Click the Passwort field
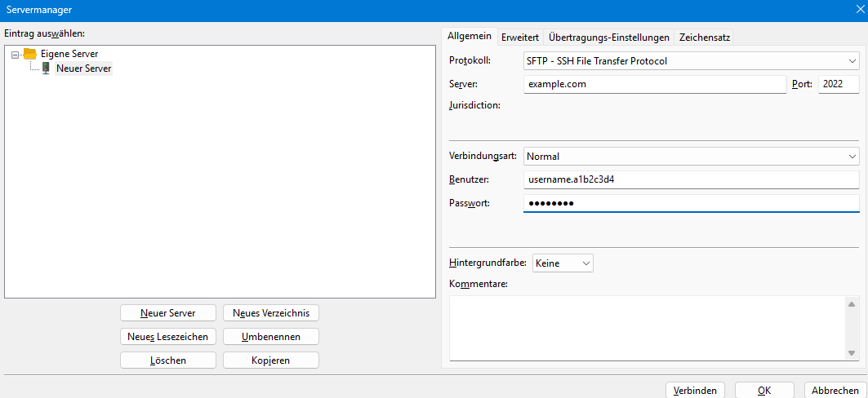The width and height of the screenshot is (868, 398). pos(691,203)
